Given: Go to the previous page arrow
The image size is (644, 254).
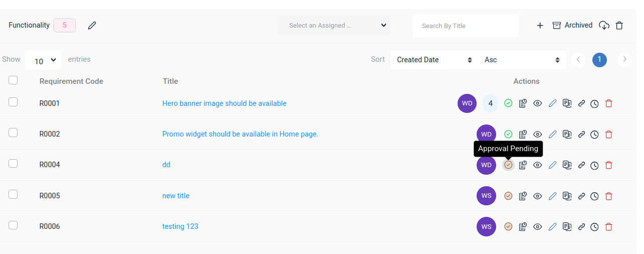Looking at the screenshot, I should point(578,60).
